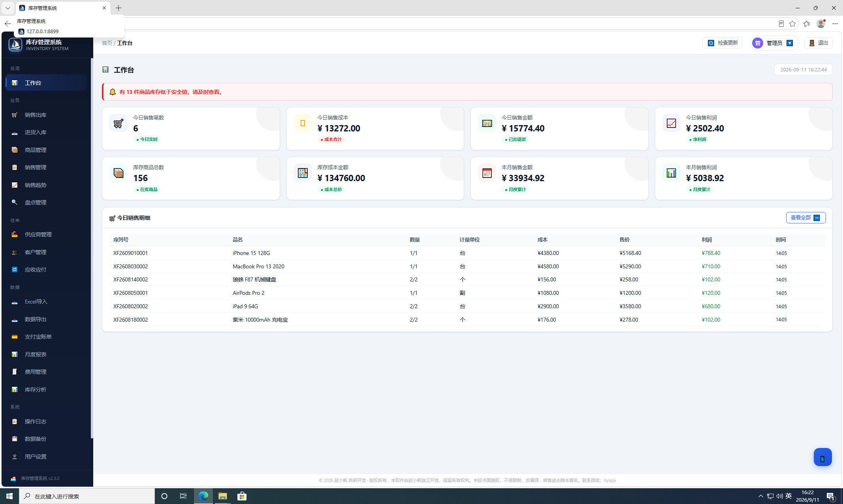Open 库存分析 in sidebar
The width and height of the screenshot is (843, 504).
[x=46, y=390]
